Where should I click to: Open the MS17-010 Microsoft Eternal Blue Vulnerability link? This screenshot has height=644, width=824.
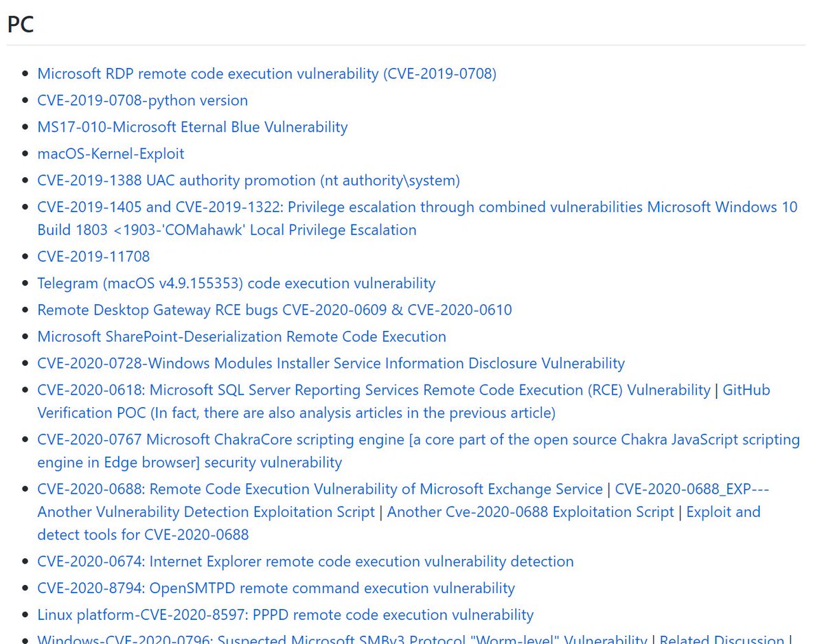point(192,127)
